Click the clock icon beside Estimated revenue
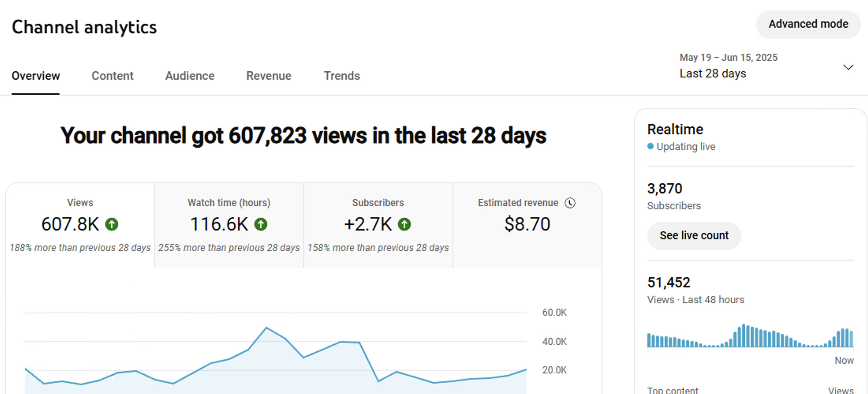The height and width of the screenshot is (394, 868). point(570,203)
